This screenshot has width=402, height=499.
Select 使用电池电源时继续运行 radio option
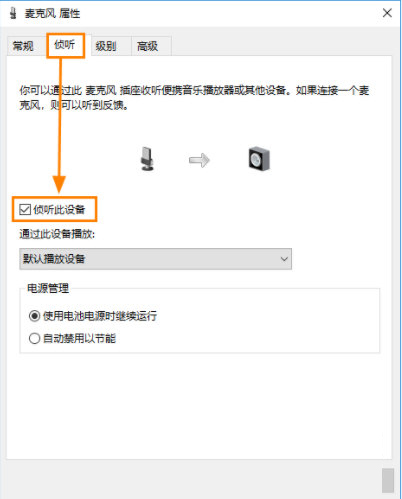34,315
